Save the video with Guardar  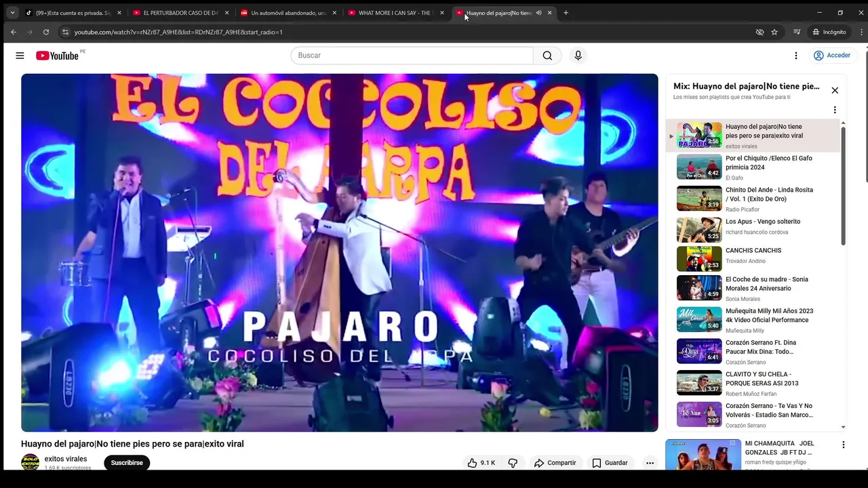pyautogui.click(x=610, y=463)
